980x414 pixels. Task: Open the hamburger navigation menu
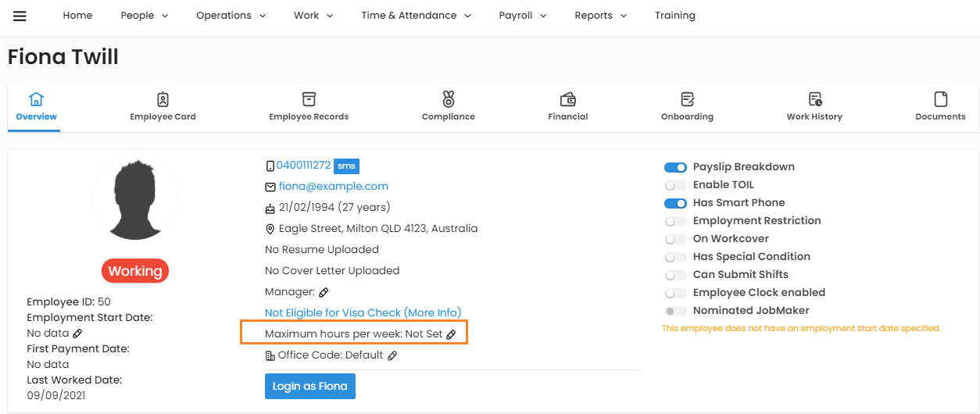20,16
